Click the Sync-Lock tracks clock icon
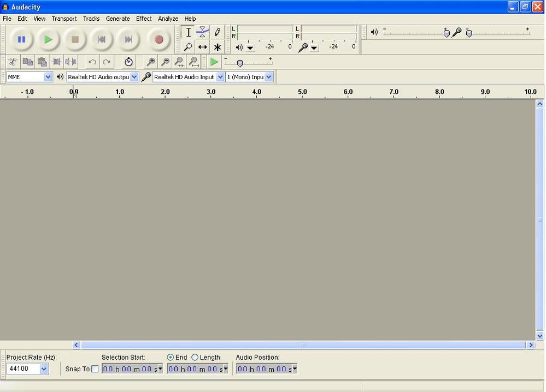This screenshot has width=546, height=392. (x=128, y=62)
